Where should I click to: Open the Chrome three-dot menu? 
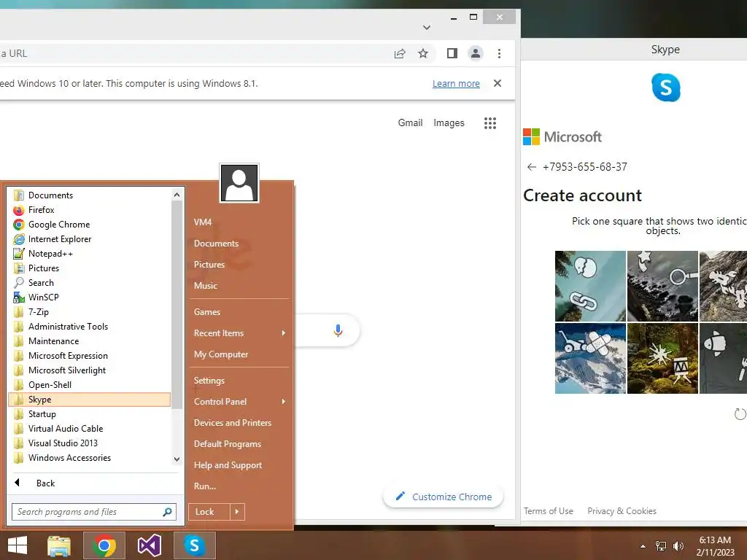tap(499, 53)
